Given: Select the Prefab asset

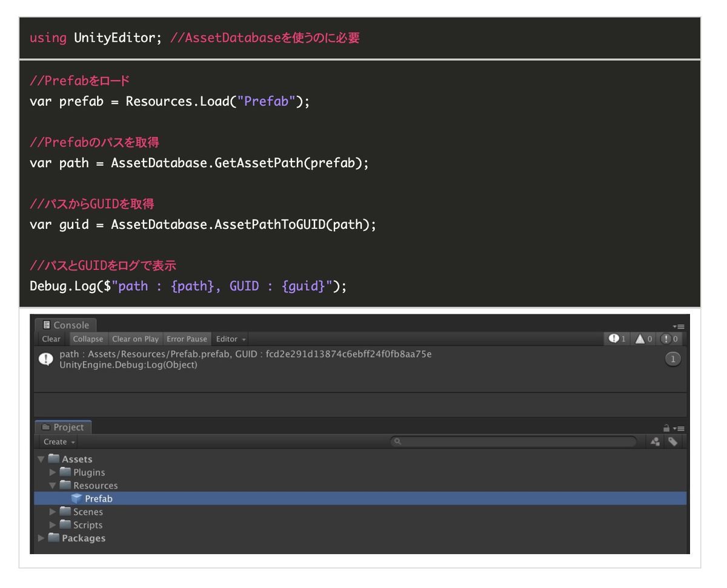Looking at the screenshot, I should [360, 499].
